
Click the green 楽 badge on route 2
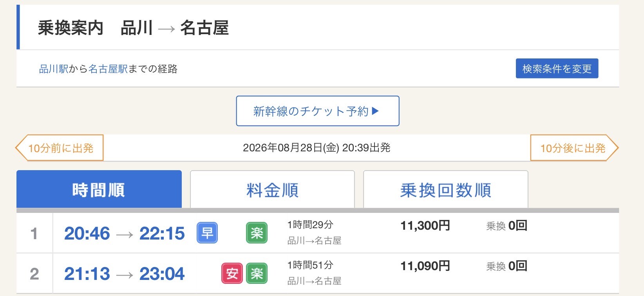(257, 273)
